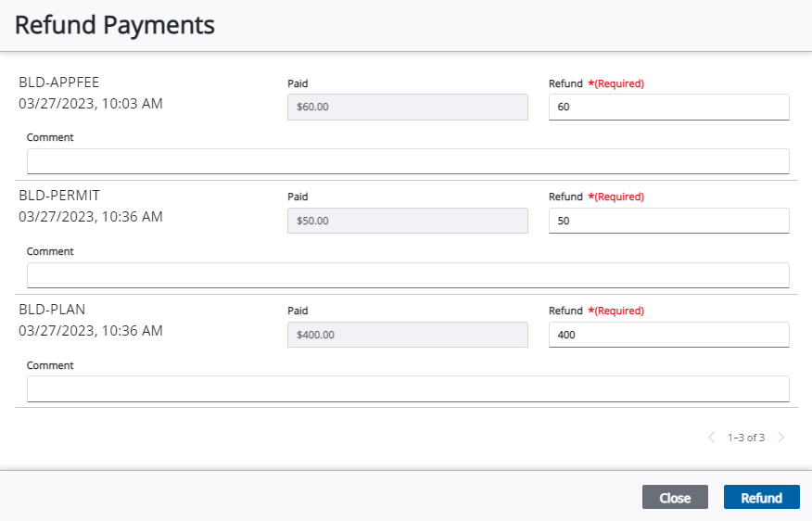This screenshot has width=812, height=521.
Task: Edit the refund amount for BLD-APPFEE
Action: [x=668, y=108]
